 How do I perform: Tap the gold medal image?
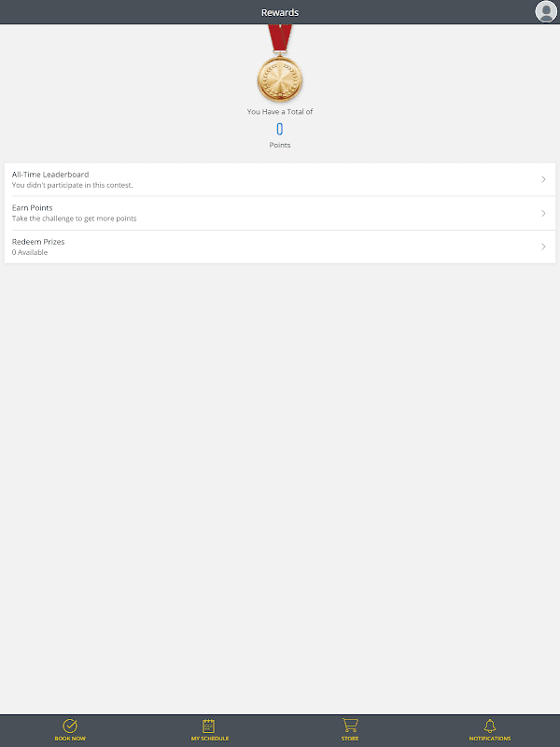click(x=280, y=63)
